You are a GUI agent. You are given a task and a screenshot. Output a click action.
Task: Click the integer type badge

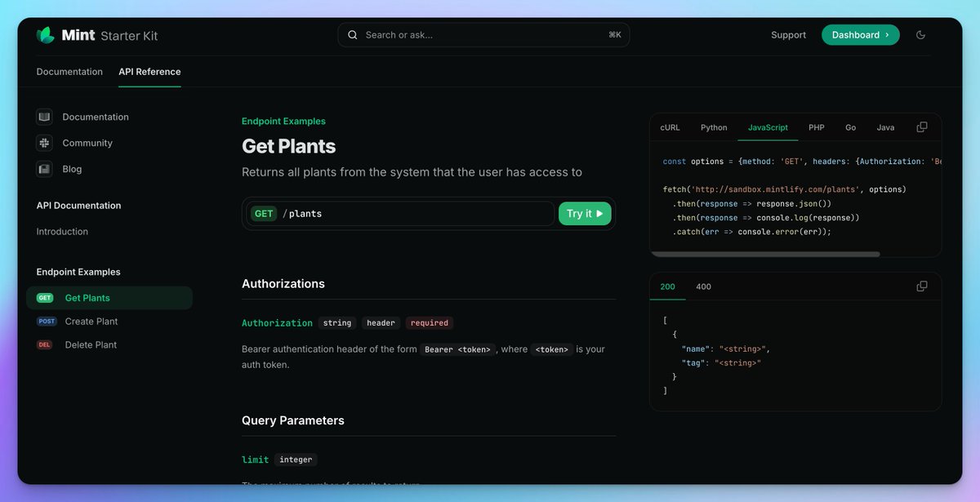(296, 460)
